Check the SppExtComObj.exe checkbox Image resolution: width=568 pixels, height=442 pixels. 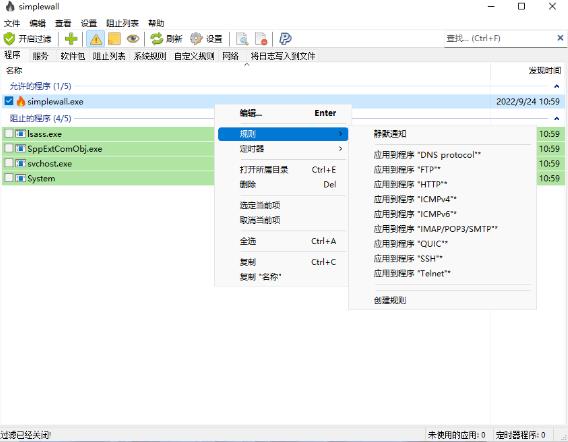pyautogui.click(x=9, y=148)
